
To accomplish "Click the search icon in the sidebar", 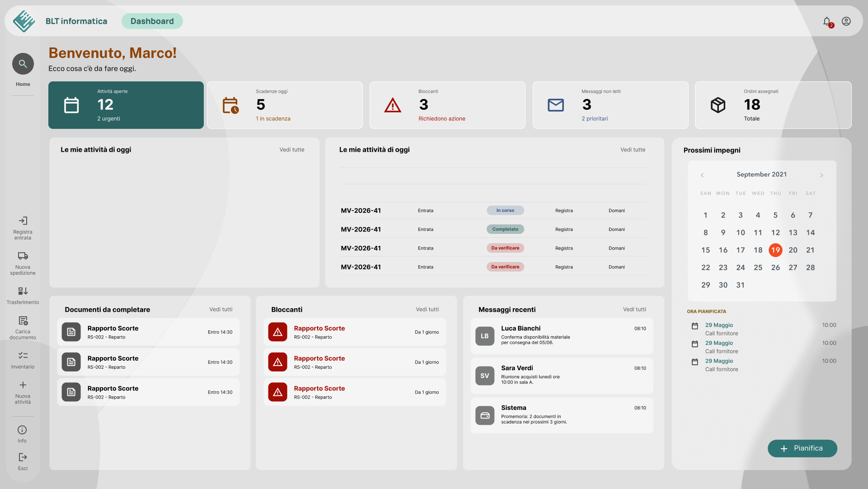I will [23, 64].
